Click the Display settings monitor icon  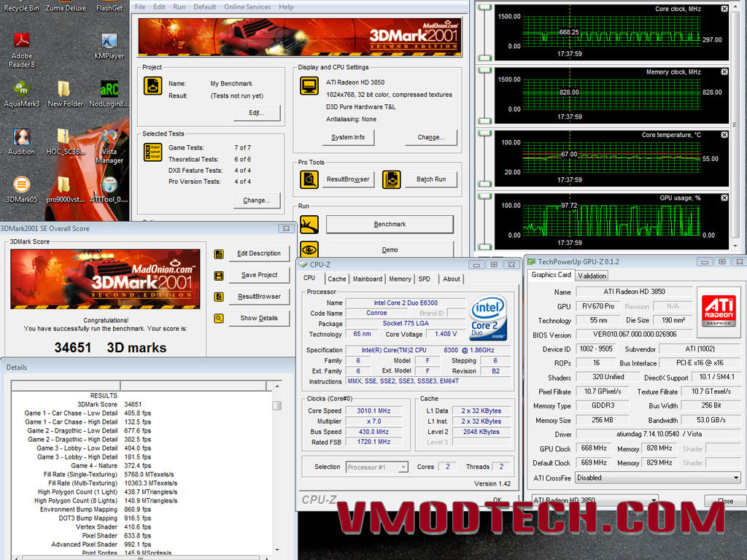pyautogui.click(x=309, y=86)
